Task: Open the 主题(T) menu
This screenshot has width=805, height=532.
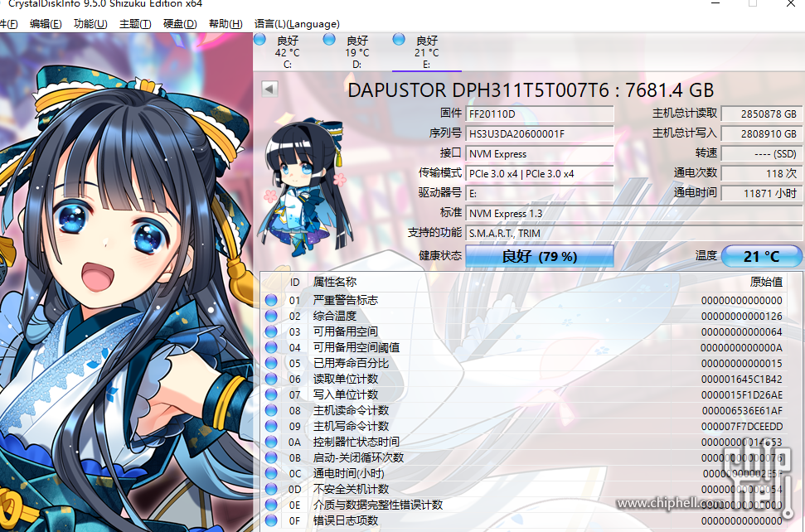Action: click(135, 23)
